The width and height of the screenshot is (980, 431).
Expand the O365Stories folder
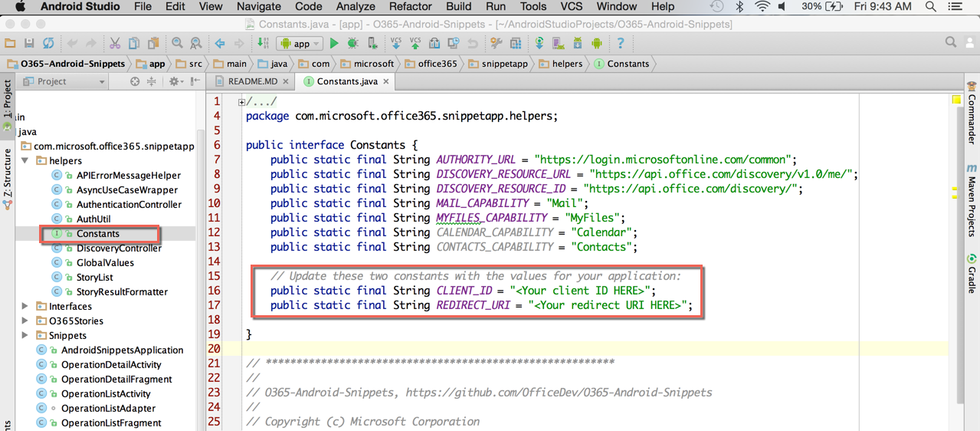coord(25,321)
